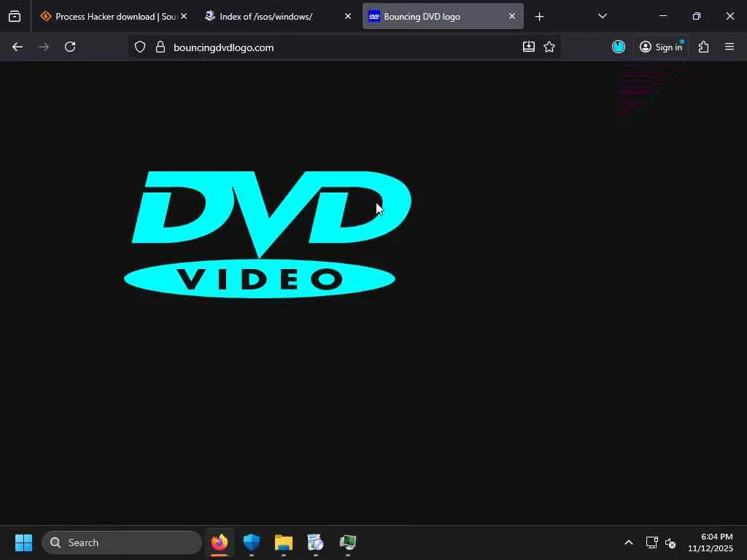Screen dimensions: 747x560
Task: Select the Bouncing DVD logo tab
Action: click(443, 17)
